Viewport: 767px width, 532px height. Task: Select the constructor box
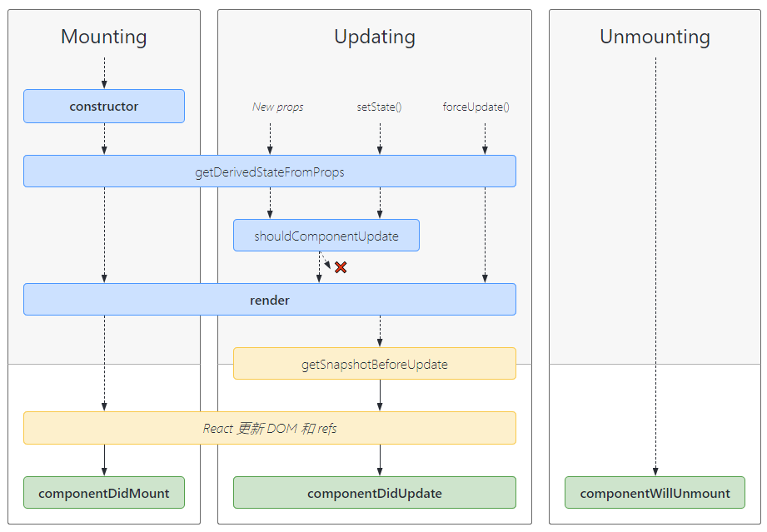coord(104,106)
